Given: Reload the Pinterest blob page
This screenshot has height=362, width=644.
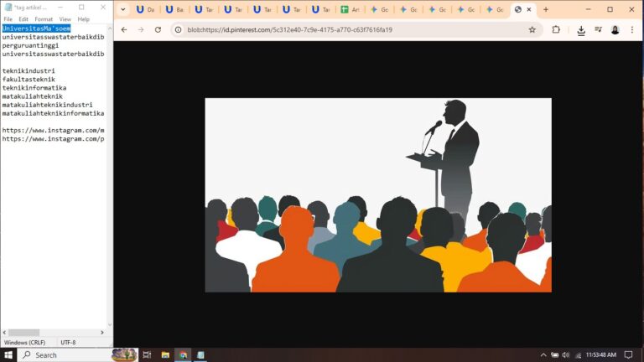Looking at the screenshot, I should (158, 29).
